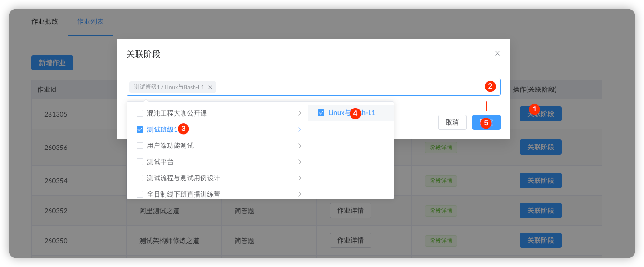Click the 取消 button
This screenshot has width=644, height=267.
point(452,122)
